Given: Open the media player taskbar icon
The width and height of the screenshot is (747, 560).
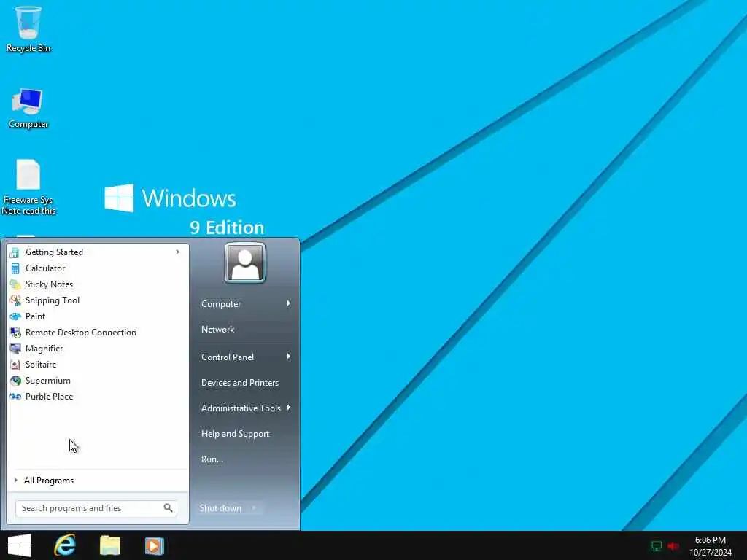Looking at the screenshot, I should pos(154,546).
